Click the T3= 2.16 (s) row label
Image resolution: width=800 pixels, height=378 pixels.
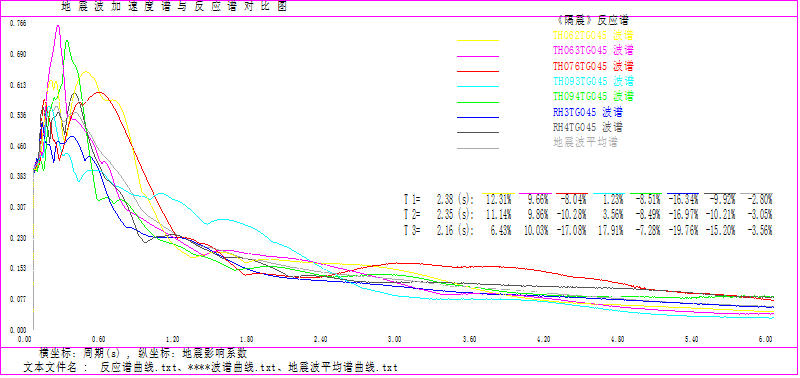coord(439,231)
